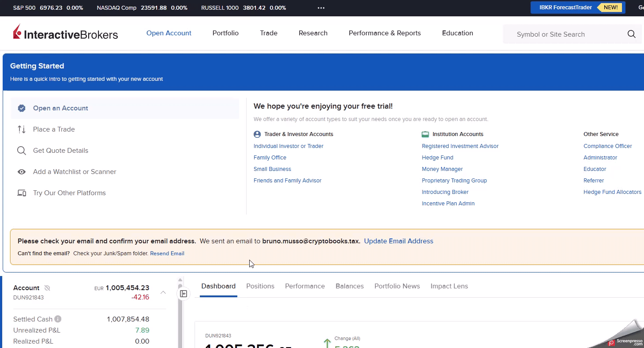This screenshot has height=348, width=644.
Task: Click the Settled Cash info icon
Action: 58,319
